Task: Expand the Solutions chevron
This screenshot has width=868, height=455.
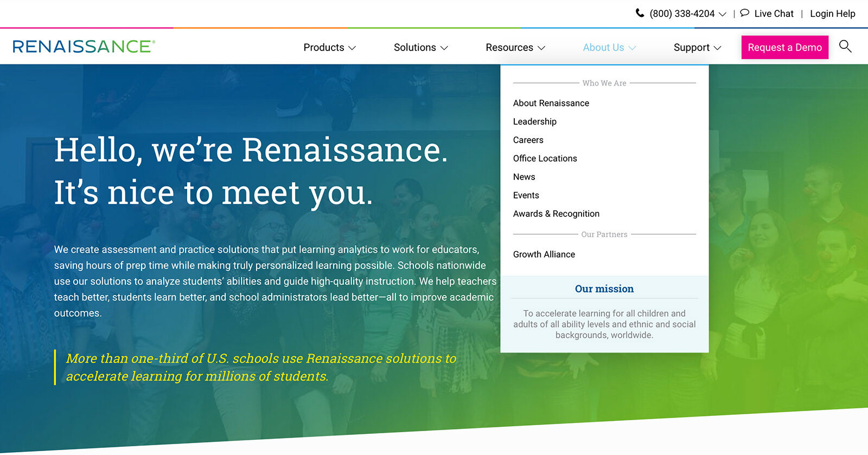Action: [x=444, y=48]
